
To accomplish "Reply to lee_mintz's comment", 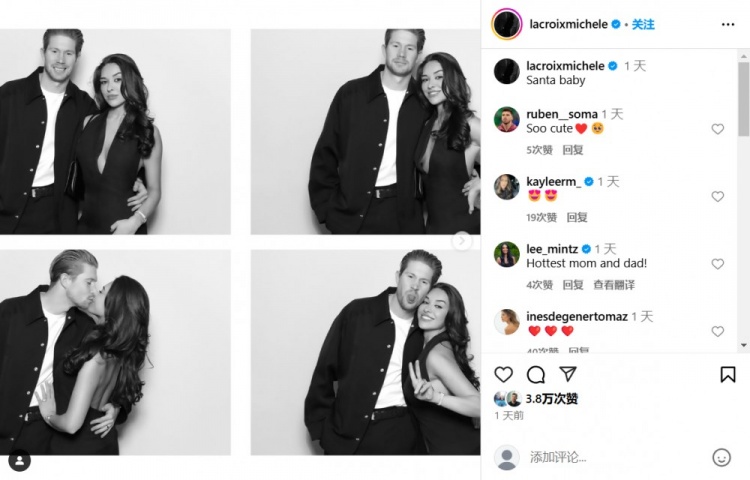I will click(x=573, y=285).
